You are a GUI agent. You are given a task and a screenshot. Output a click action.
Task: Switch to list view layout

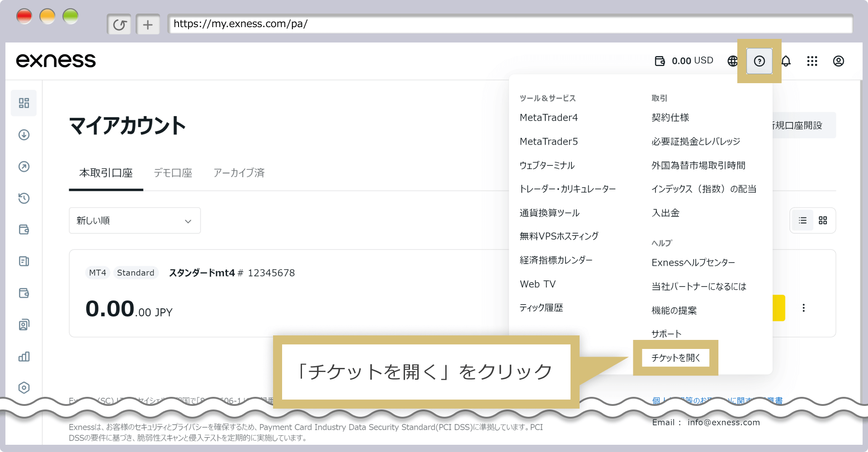click(802, 221)
